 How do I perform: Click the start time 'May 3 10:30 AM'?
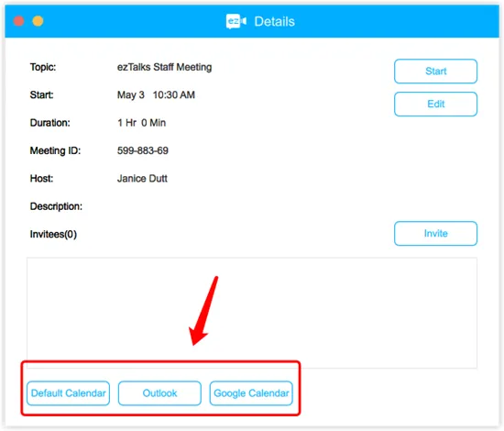(156, 94)
